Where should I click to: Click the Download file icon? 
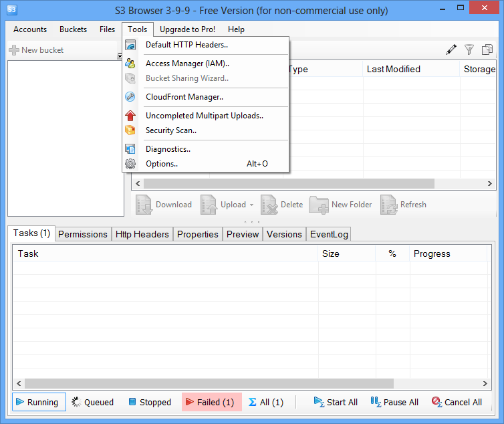coord(143,205)
